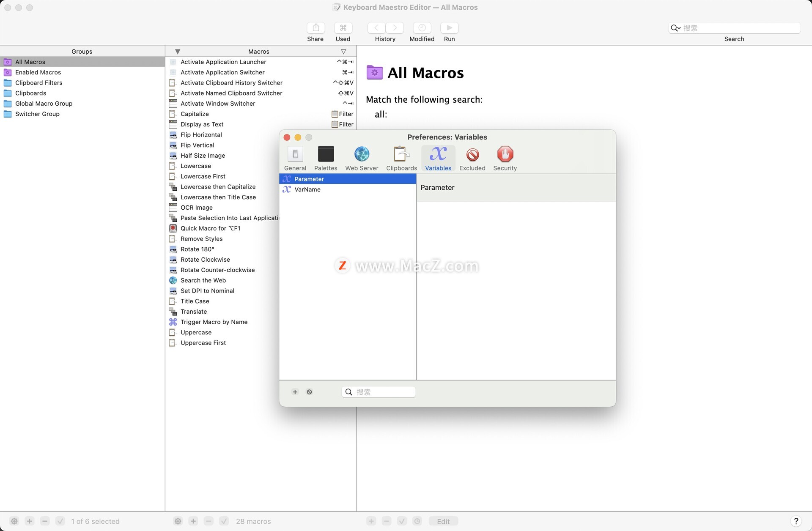The height and width of the screenshot is (531, 812).
Task: Click the delete variable circle-slash icon
Action: pos(310,392)
